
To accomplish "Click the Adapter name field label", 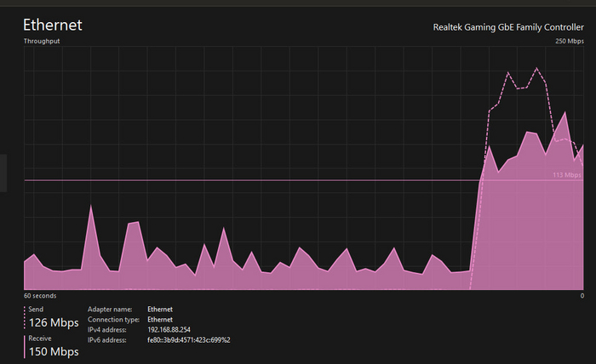I will [x=110, y=309].
